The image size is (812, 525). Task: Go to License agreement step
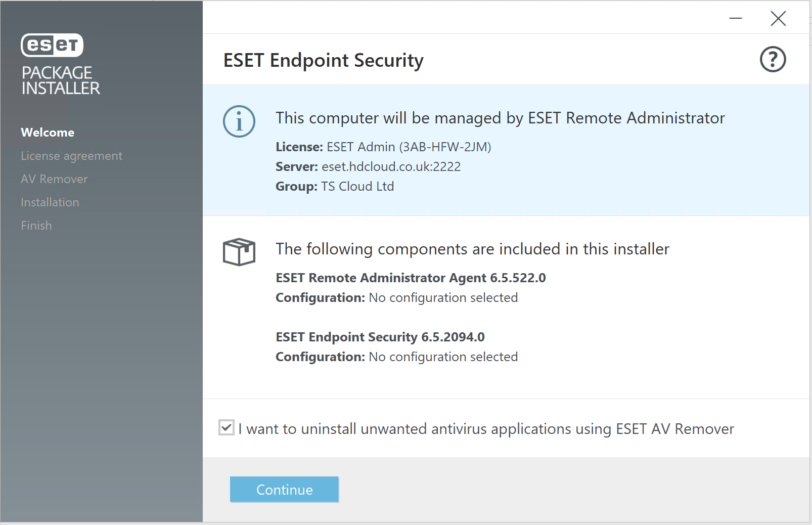(71, 156)
